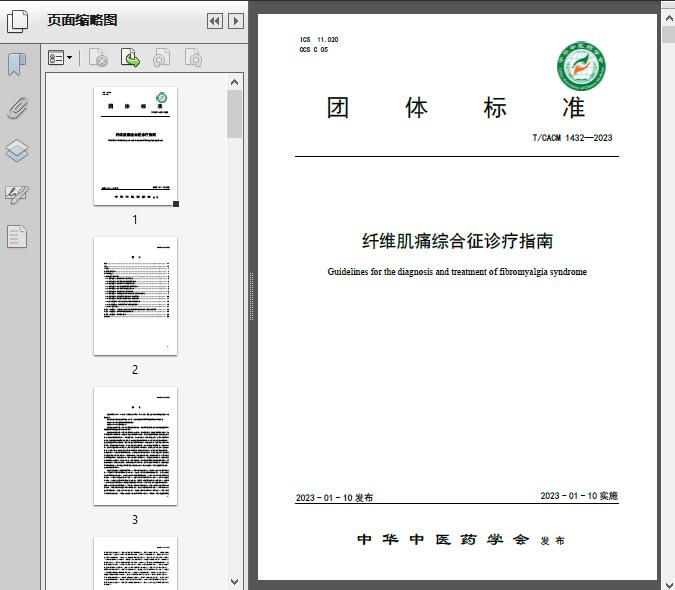
Task: Click the standard number T/CACM 1432—2023
Action: tap(572, 138)
